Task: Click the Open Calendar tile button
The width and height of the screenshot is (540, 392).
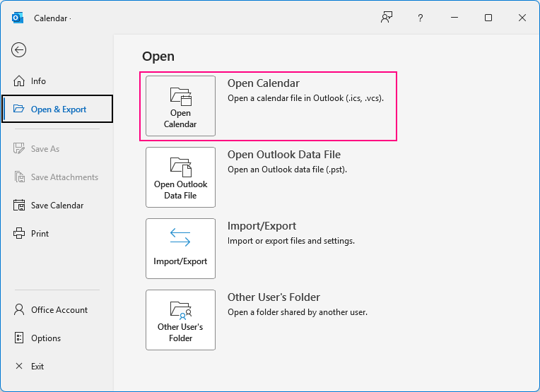Action: coord(180,106)
